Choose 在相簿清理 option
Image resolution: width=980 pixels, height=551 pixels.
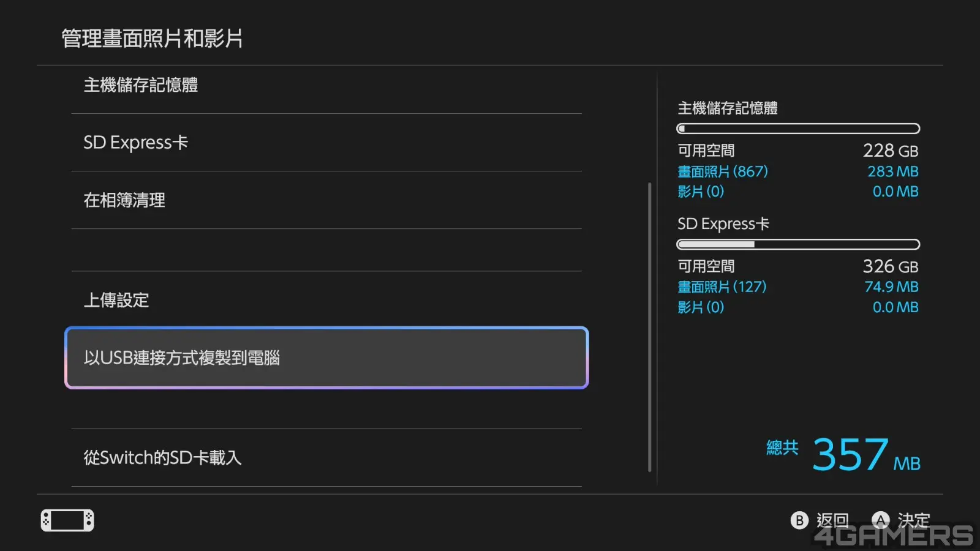(x=326, y=200)
